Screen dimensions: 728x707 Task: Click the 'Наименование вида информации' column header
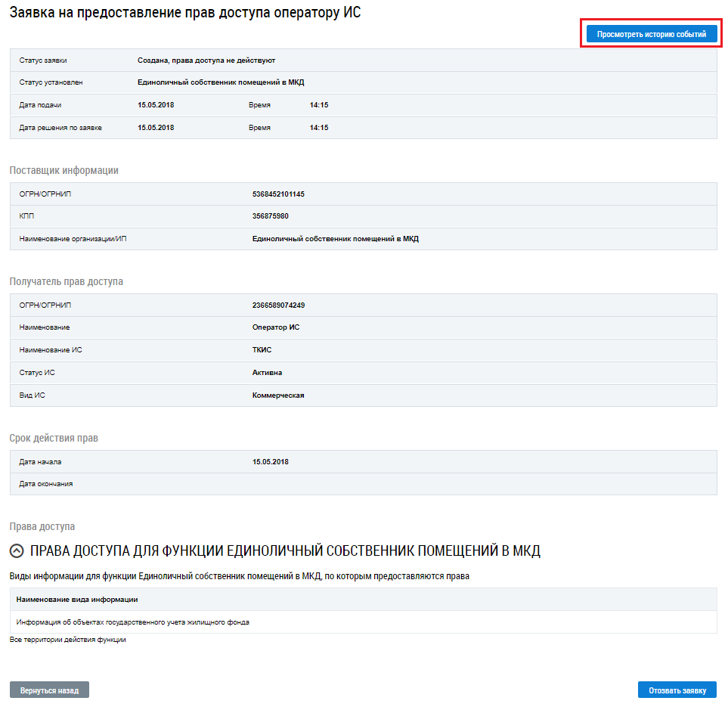tap(77, 600)
